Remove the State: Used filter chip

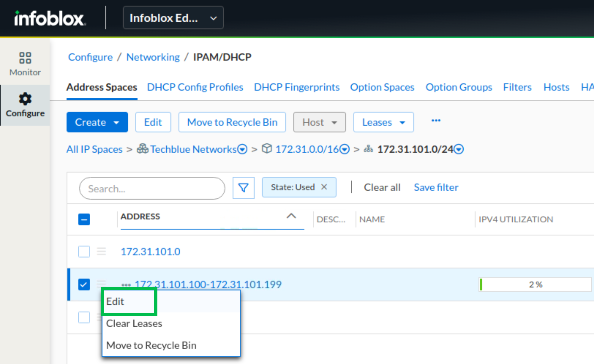click(x=324, y=187)
